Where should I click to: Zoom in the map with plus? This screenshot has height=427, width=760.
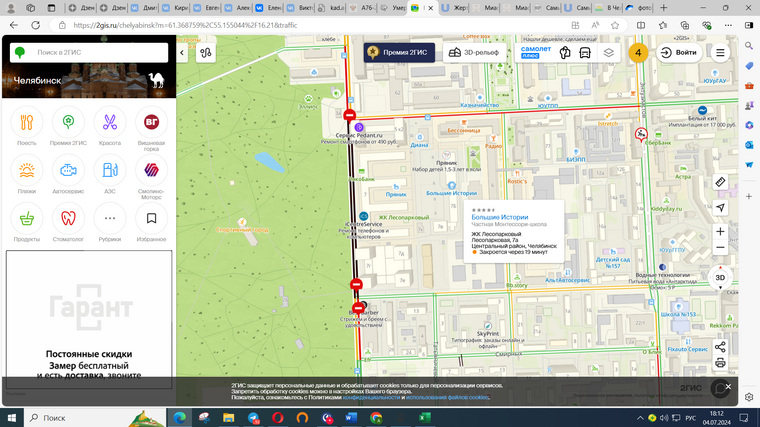click(720, 232)
